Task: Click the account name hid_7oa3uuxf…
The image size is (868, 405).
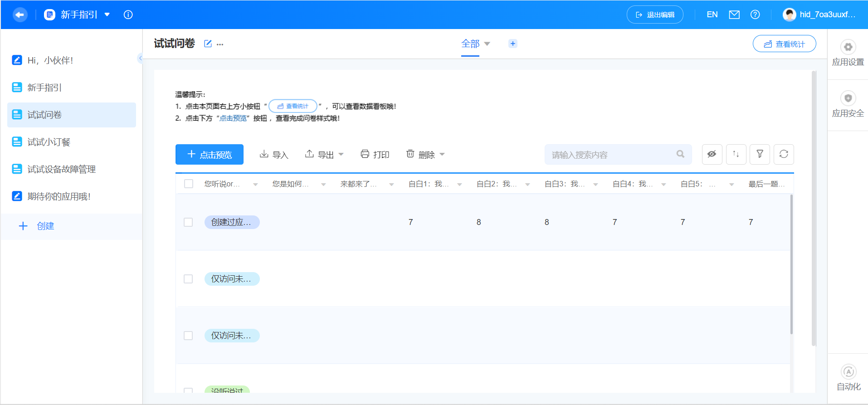Action: pyautogui.click(x=828, y=15)
